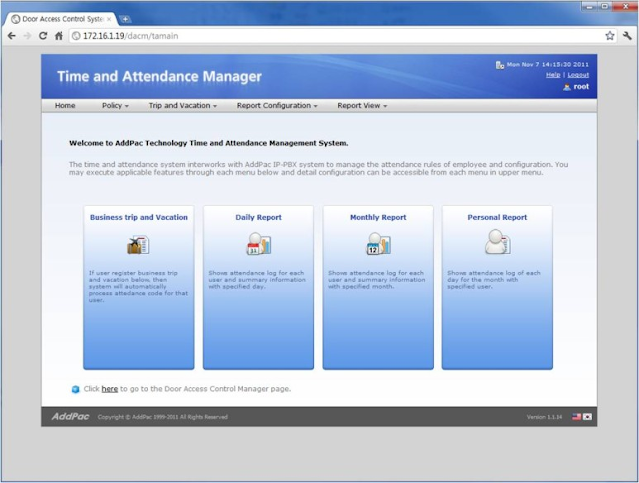This screenshot has height=483, width=639.
Task: Open the Daily Report title link
Action: click(258, 217)
